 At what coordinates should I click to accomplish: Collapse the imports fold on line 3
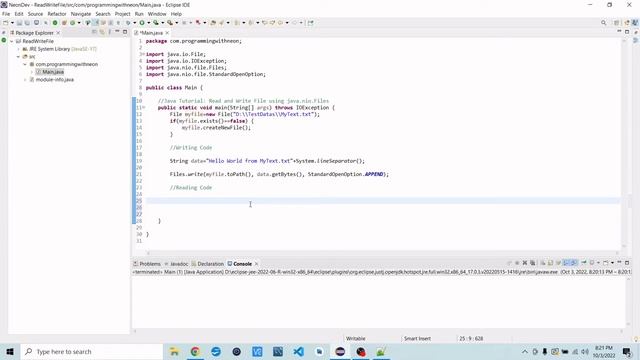point(143,54)
